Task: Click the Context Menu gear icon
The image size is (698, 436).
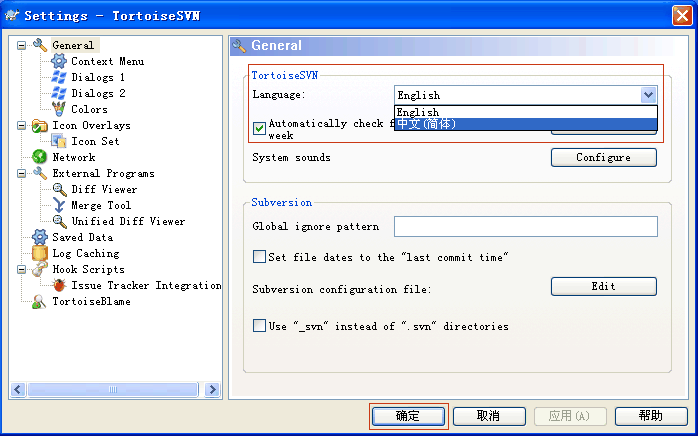Action: [x=59, y=61]
